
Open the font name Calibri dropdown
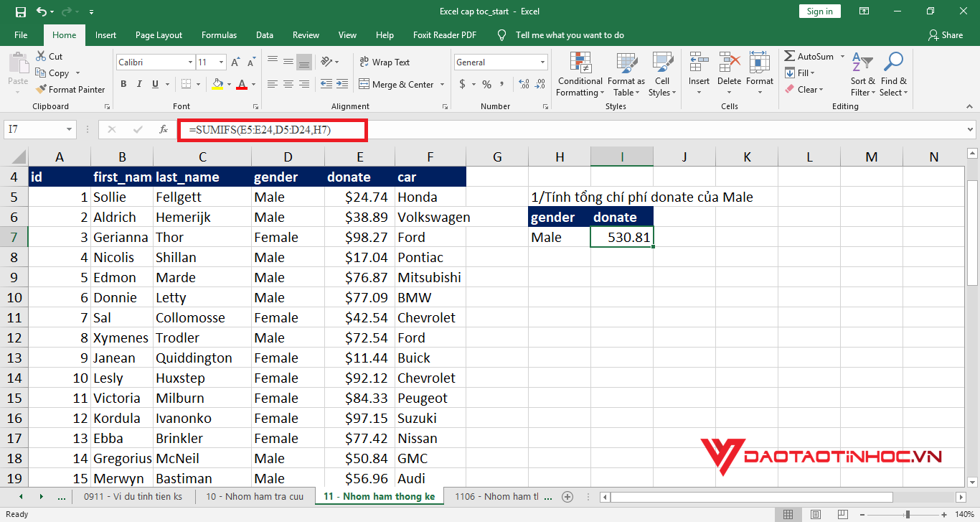[190, 62]
